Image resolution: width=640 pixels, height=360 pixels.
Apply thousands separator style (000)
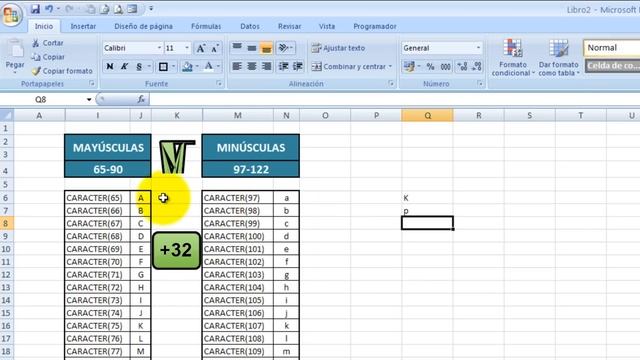tap(445, 66)
